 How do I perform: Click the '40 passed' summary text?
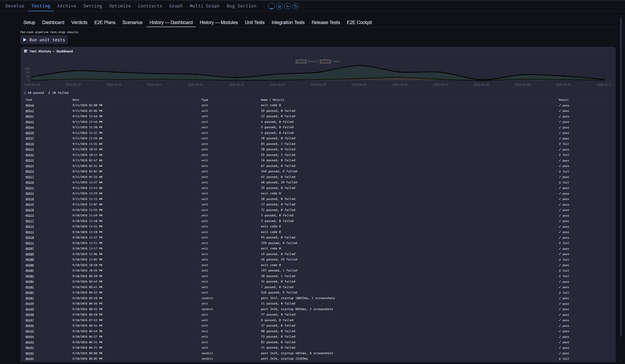34,93
